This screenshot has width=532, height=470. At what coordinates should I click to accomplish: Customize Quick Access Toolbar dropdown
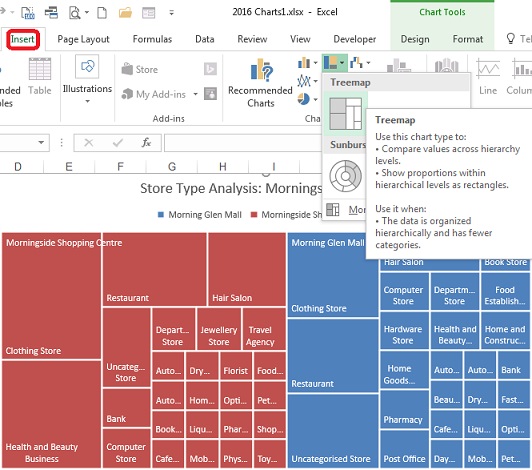click(172, 13)
